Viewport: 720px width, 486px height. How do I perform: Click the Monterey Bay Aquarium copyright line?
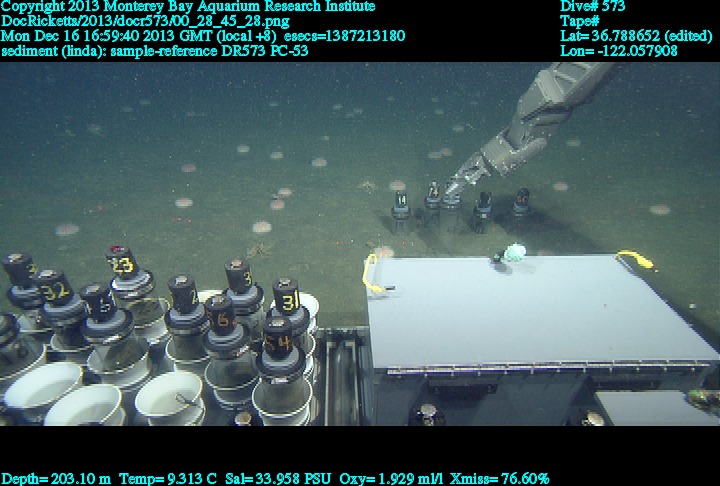(188, 6)
